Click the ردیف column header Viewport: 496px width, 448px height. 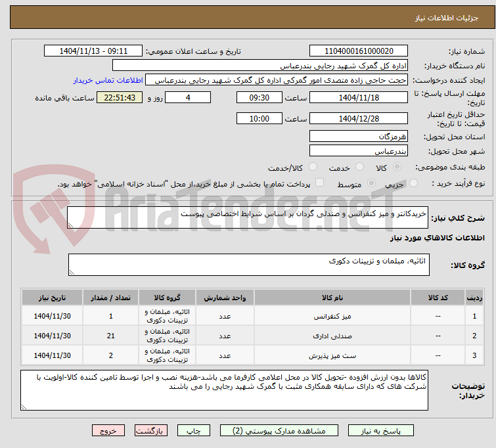coord(474,298)
